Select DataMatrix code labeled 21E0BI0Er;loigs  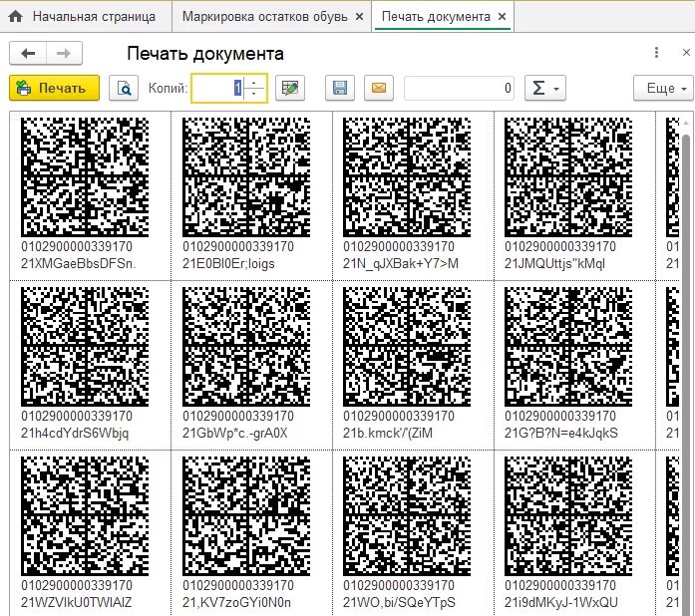tap(246, 176)
